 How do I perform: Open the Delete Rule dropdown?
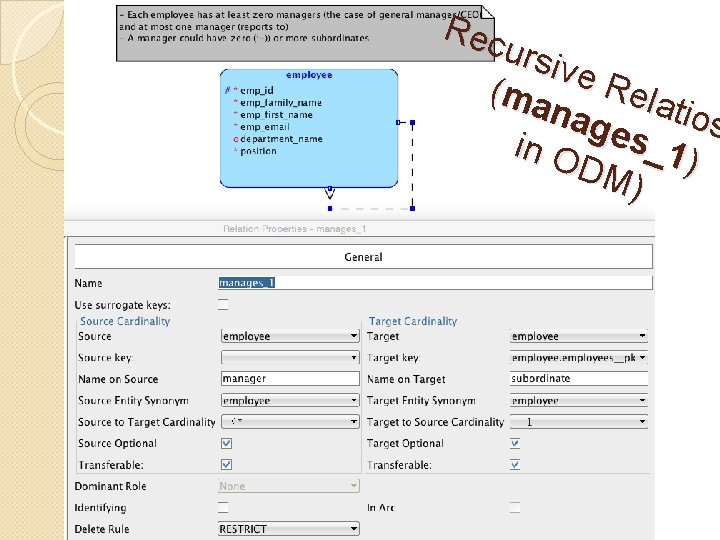(x=289, y=529)
